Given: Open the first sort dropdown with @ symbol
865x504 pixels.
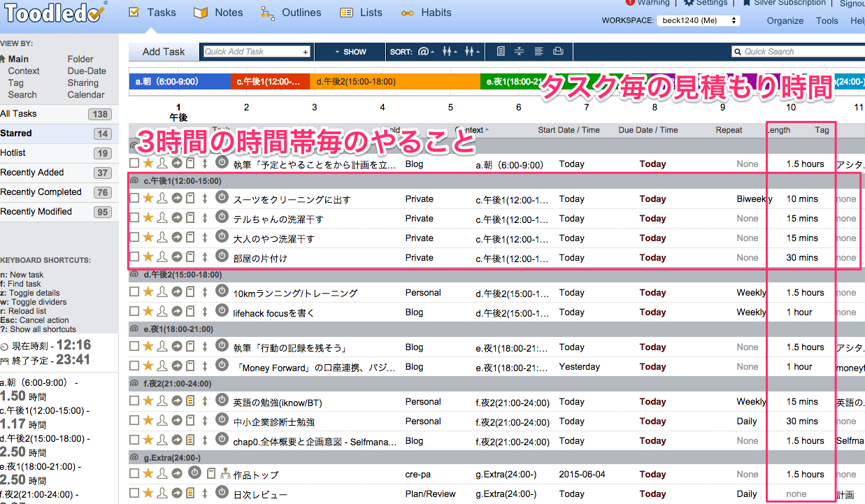Looking at the screenshot, I should pos(426,52).
